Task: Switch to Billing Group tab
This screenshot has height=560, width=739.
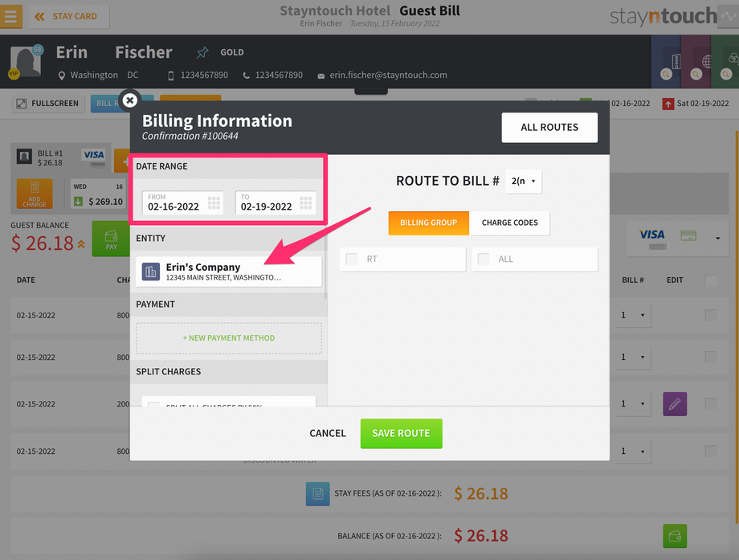Action: click(428, 223)
